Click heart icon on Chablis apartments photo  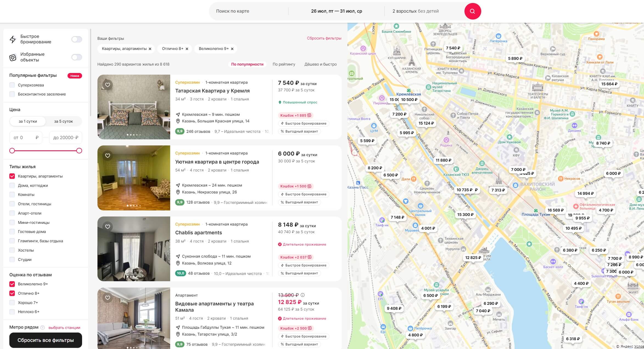pyautogui.click(x=108, y=227)
